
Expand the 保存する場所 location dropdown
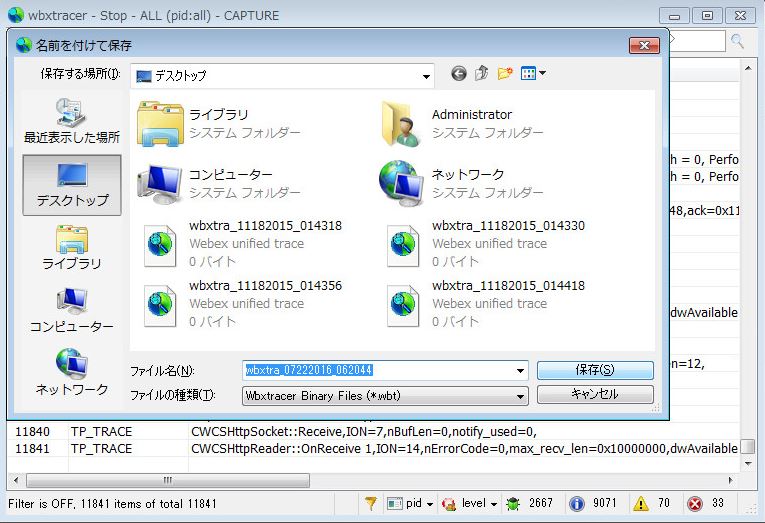click(x=426, y=77)
